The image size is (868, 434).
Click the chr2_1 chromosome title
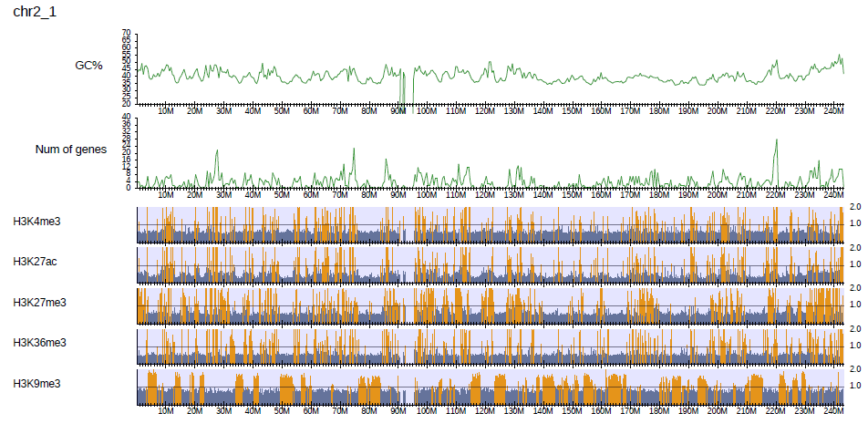coord(35,12)
